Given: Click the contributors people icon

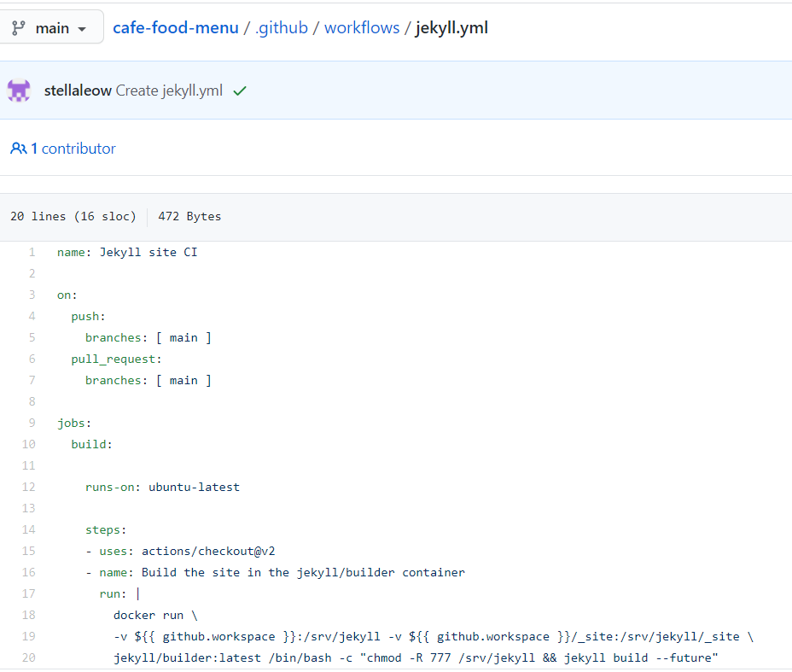Looking at the screenshot, I should pyautogui.click(x=18, y=149).
